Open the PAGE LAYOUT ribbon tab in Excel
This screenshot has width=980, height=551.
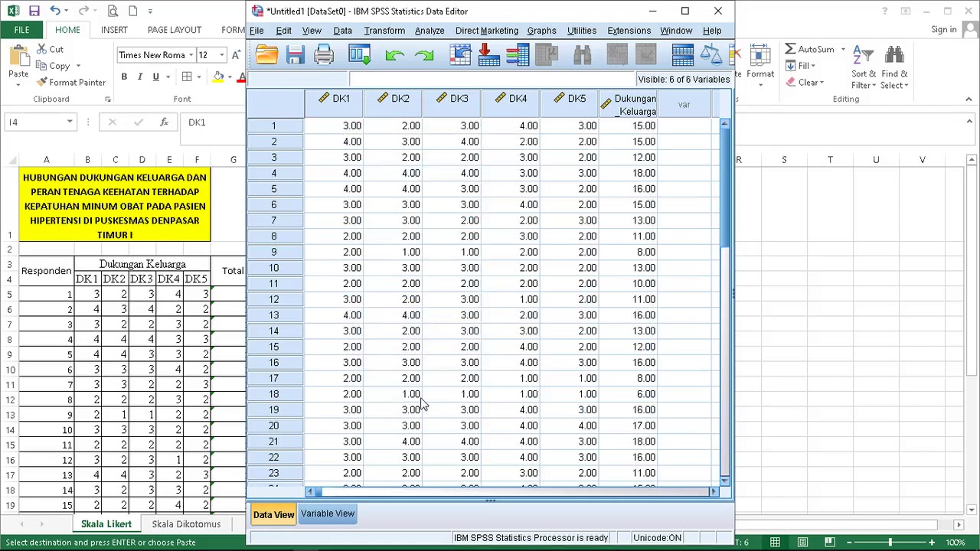(x=175, y=30)
